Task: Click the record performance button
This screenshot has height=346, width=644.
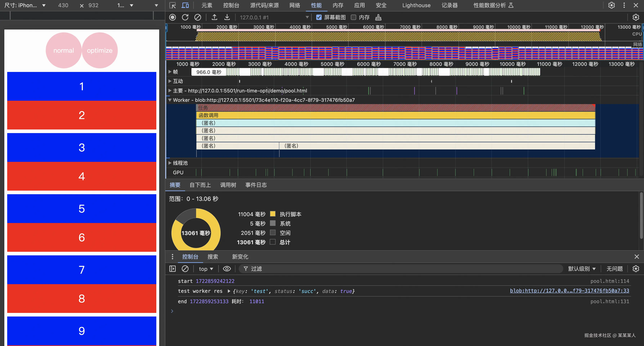Action: pyautogui.click(x=173, y=17)
